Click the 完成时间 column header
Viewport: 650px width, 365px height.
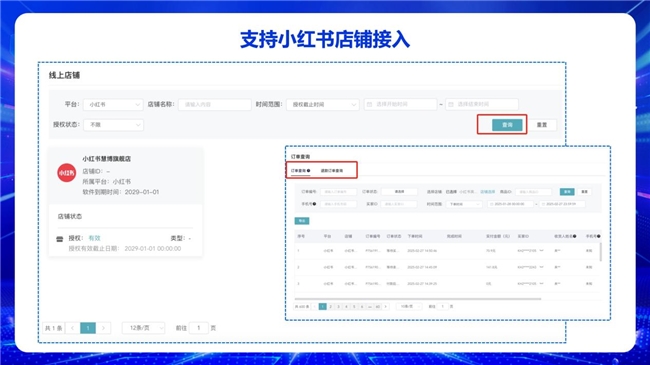(454, 236)
